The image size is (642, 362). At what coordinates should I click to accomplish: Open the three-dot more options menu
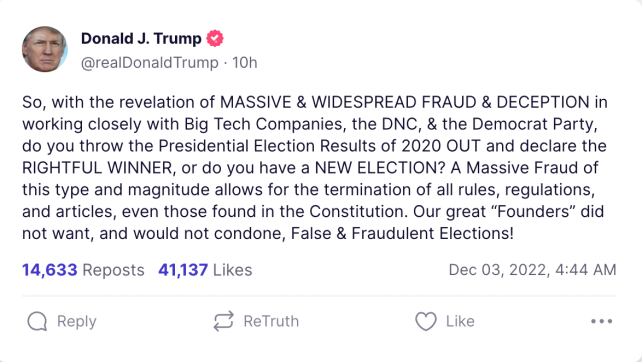tap(601, 321)
